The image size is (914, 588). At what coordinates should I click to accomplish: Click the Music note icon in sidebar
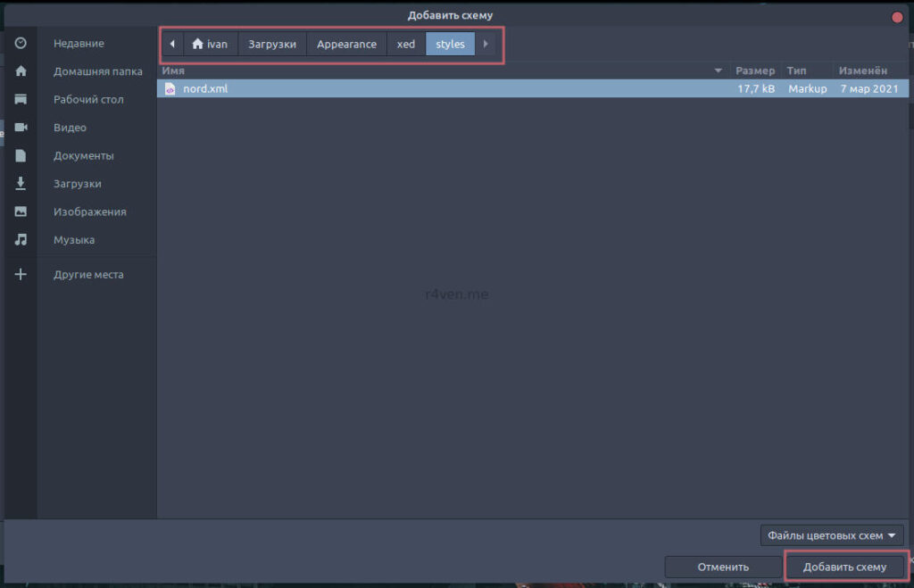[21, 240]
